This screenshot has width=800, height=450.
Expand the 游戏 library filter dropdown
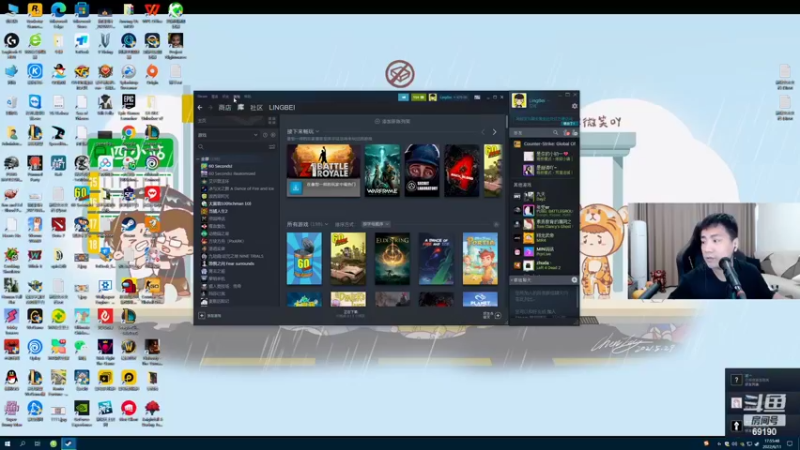(x=228, y=135)
